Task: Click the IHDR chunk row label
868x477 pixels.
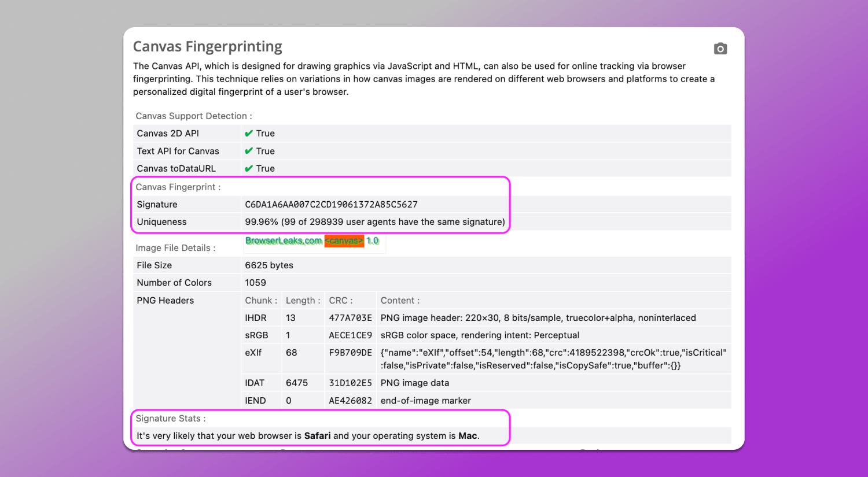Action: [x=256, y=318]
